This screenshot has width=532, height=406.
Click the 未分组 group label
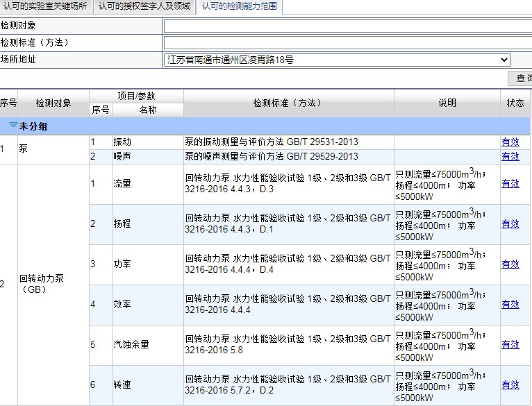coord(33,127)
